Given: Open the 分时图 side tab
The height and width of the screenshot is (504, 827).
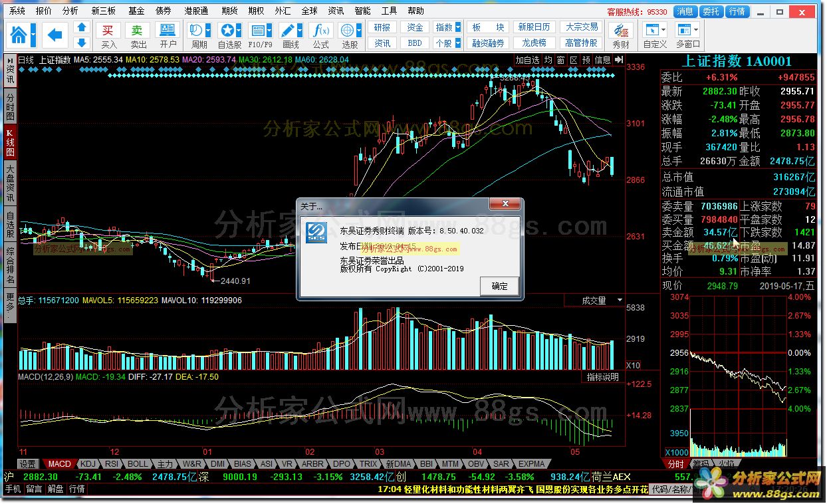Looking at the screenshot, I should tap(10, 106).
